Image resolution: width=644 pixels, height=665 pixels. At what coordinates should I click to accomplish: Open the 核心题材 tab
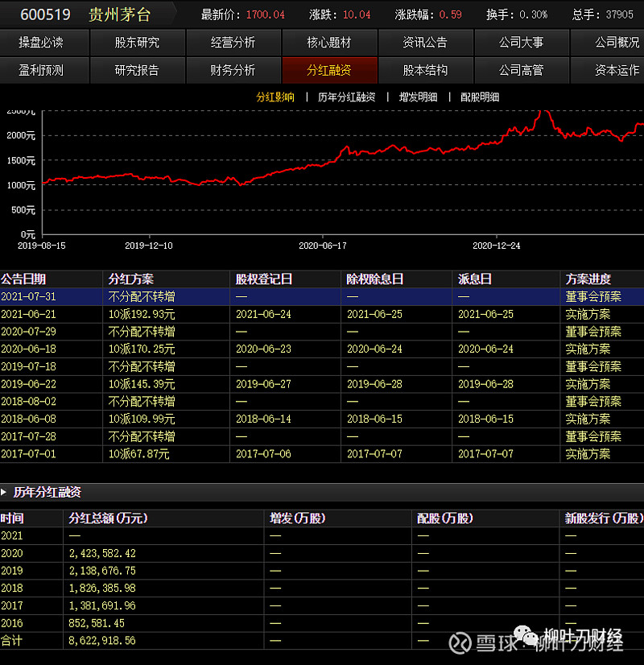[x=329, y=43]
